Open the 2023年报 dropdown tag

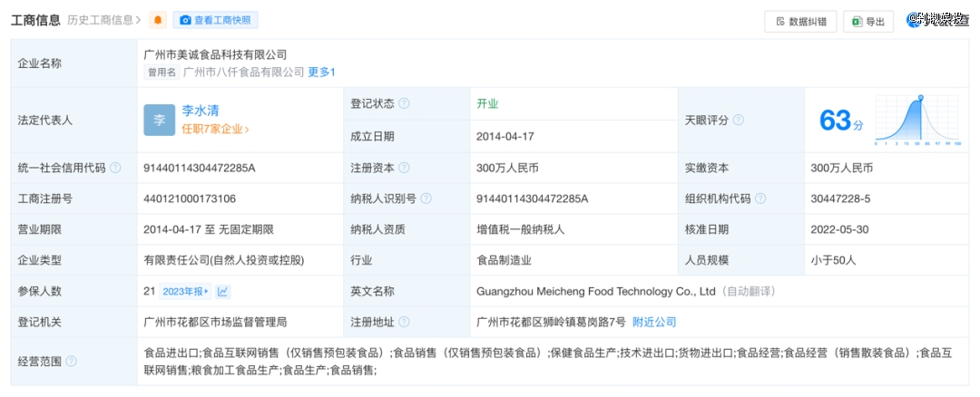(185, 292)
